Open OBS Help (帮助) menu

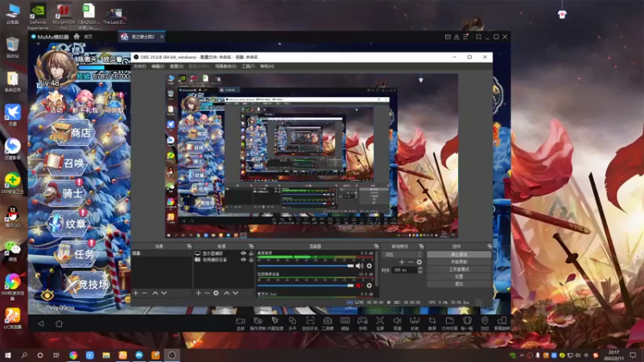pos(267,67)
